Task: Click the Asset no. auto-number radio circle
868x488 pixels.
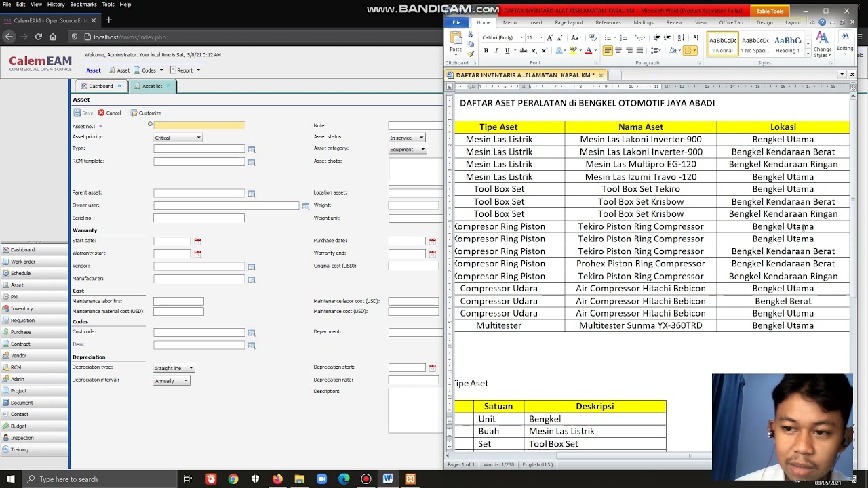Action: pos(150,124)
